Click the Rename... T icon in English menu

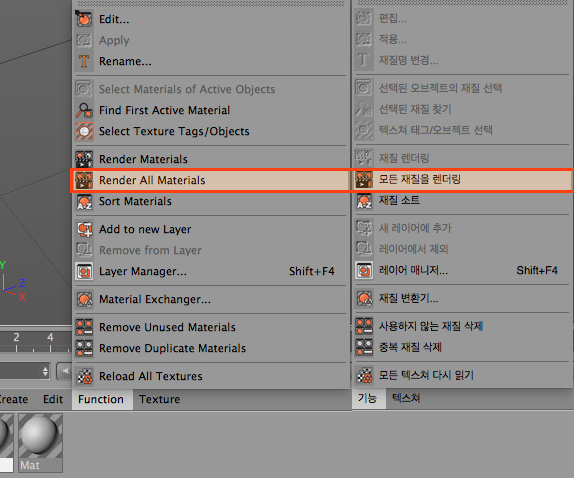84,61
